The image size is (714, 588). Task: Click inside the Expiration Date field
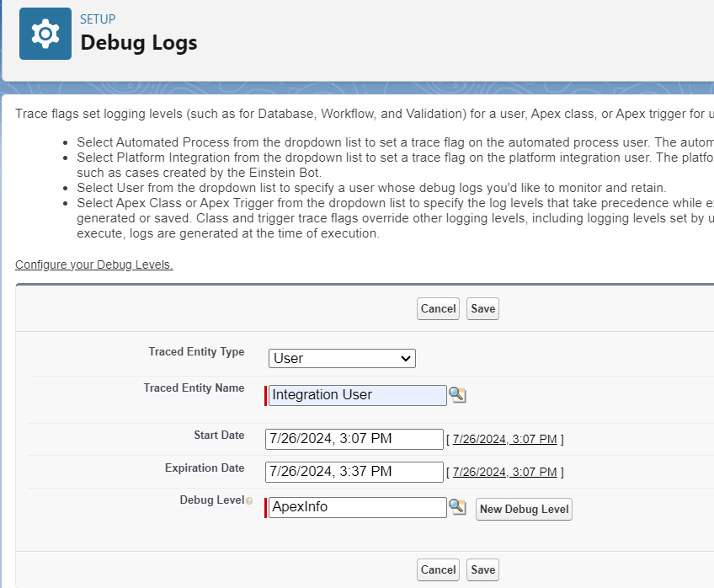point(354,472)
